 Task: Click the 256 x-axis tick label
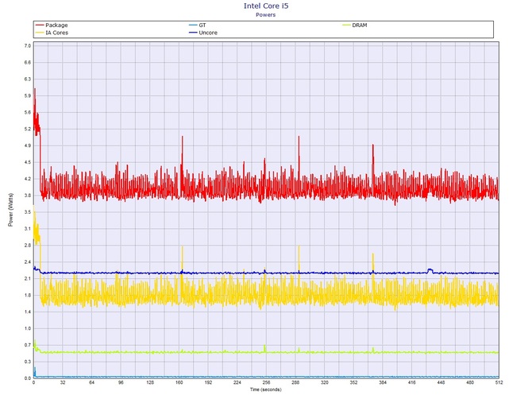click(x=266, y=382)
